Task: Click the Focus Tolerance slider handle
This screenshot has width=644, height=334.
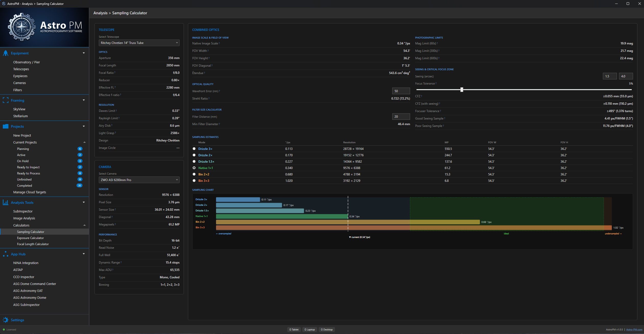Action: [462, 90]
